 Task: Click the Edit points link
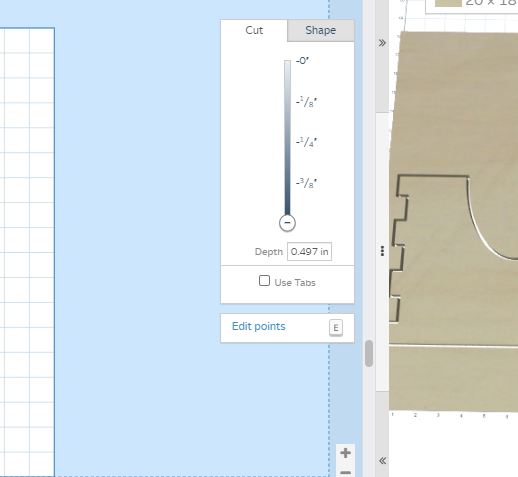[x=259, y=326]
